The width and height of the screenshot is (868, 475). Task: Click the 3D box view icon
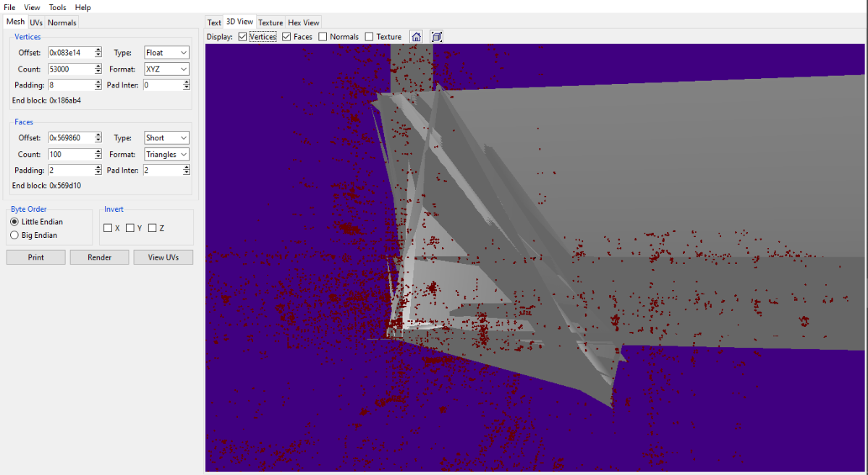pyautogui.click(x=436, y=36)
